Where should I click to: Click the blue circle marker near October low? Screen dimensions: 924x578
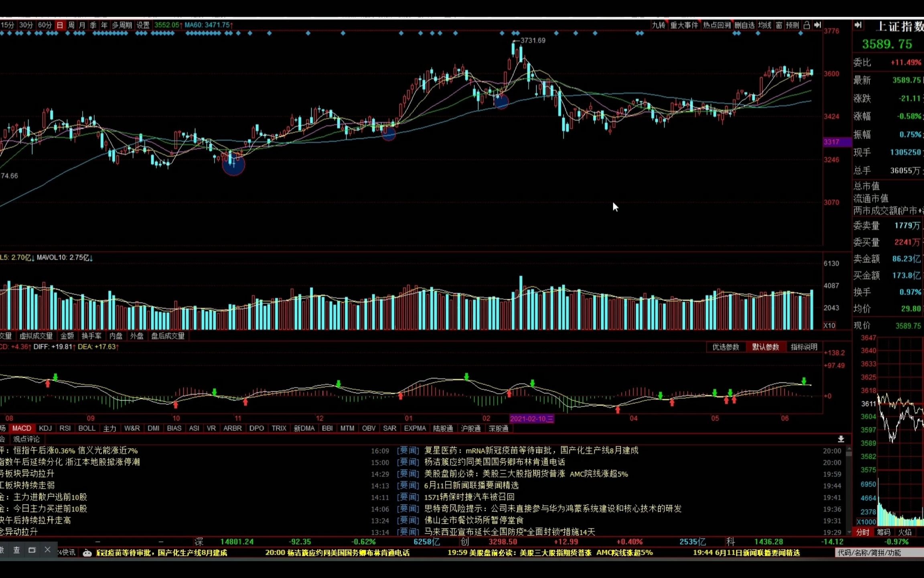pyautogui.click(x=233, y=165)
